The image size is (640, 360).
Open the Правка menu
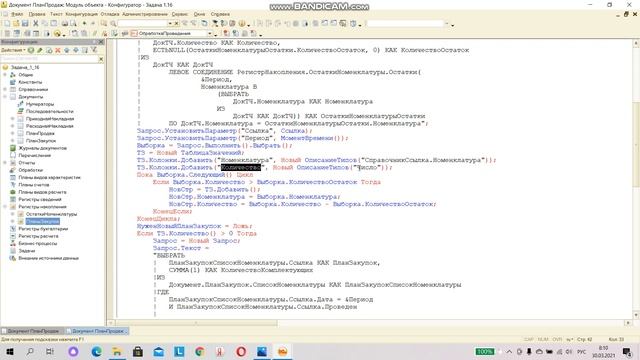coord(37,14)
